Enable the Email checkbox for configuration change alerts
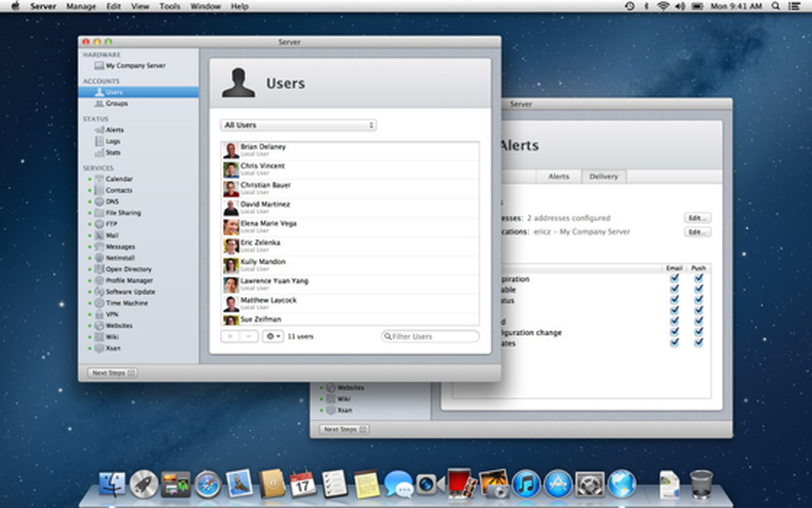812x508 pixels. coord(674,332)
